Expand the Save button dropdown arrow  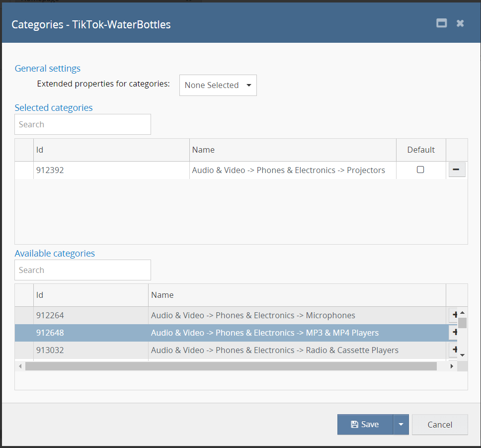click(401, 425)
